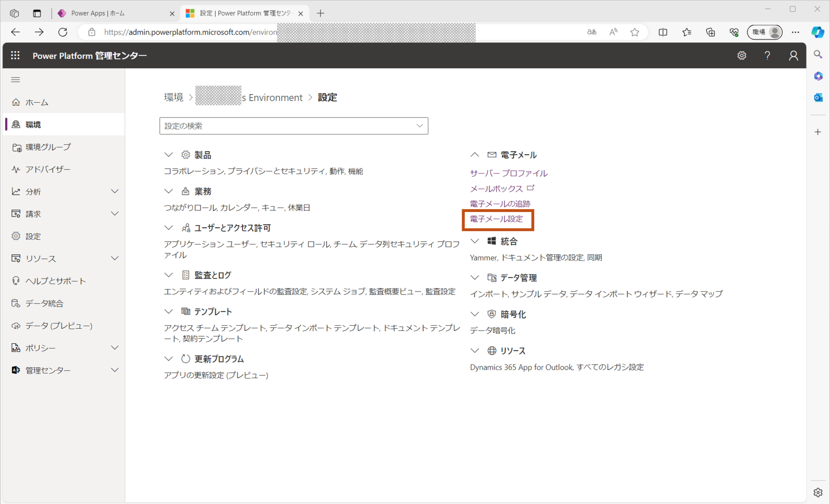830x504 pixels.
Task: Open browser read aloud icon
Action: (x=613, y=32)
